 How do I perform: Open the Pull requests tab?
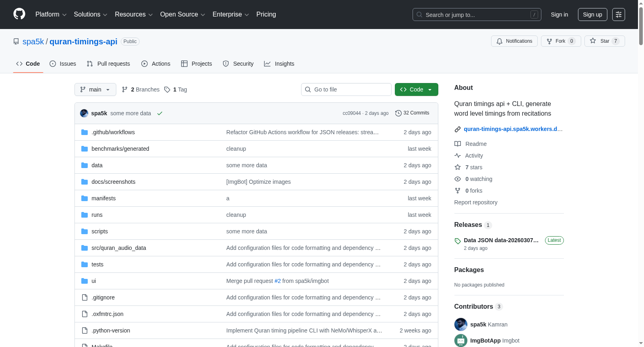pyautogui.click(x=108, y=64)
